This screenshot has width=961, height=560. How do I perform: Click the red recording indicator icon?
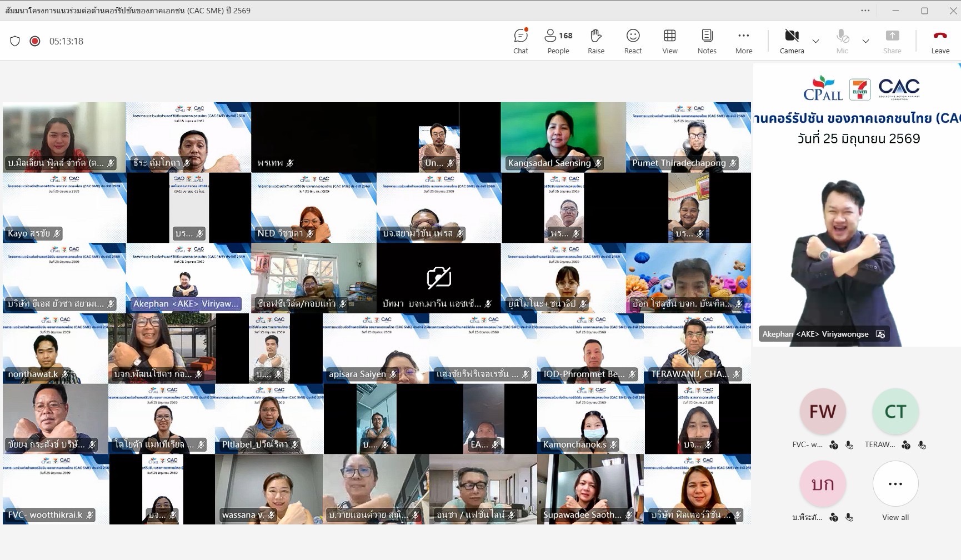point(35,41)
